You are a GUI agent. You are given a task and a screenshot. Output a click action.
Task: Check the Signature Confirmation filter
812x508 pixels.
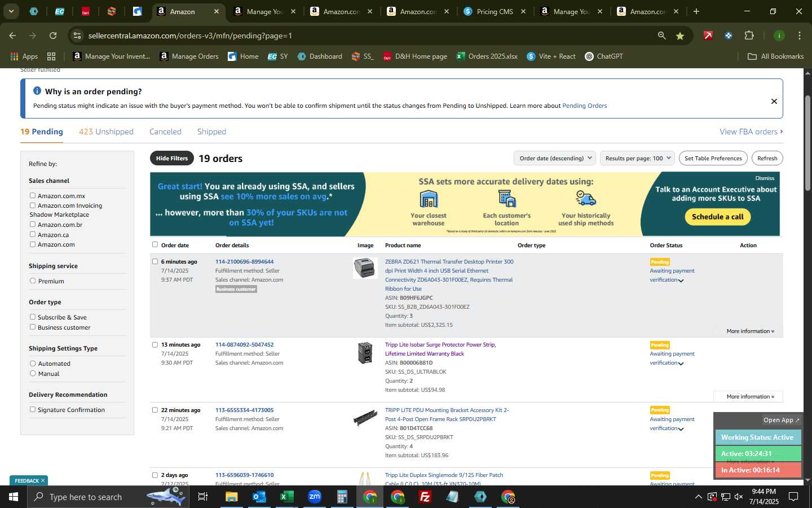33,409
